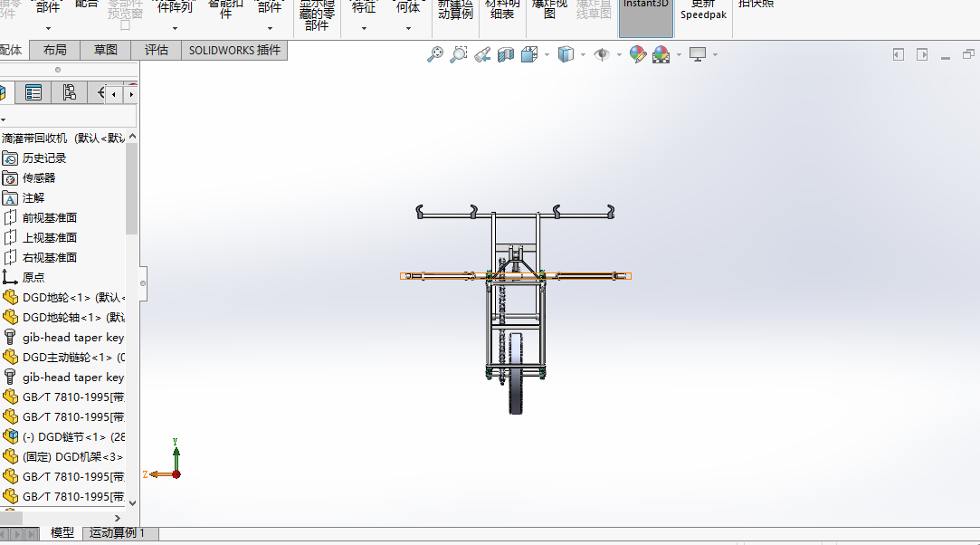Open the ConfigurationManager panel tab
The width and height of the screenshot is (980, 545).
[x=69, y=92]
